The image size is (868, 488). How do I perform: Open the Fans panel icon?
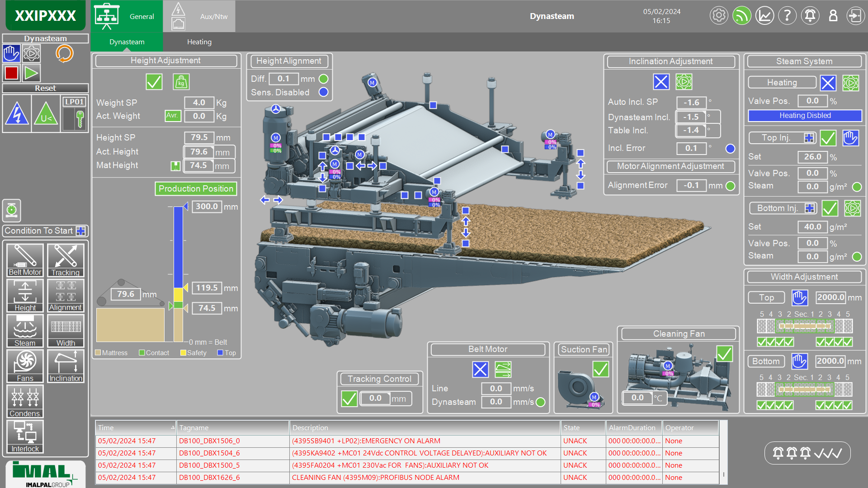25,366
